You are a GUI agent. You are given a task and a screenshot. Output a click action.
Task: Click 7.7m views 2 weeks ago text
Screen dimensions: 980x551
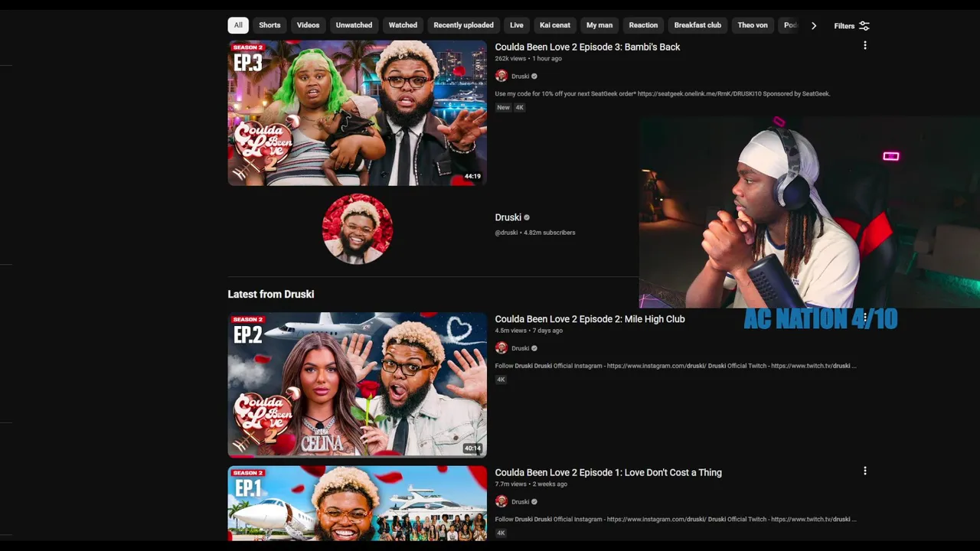pyautogui.click(x=531, y=484)
